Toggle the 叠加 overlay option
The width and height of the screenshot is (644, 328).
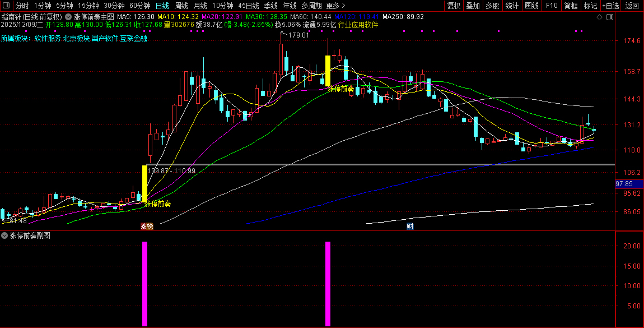click(473, 6)
